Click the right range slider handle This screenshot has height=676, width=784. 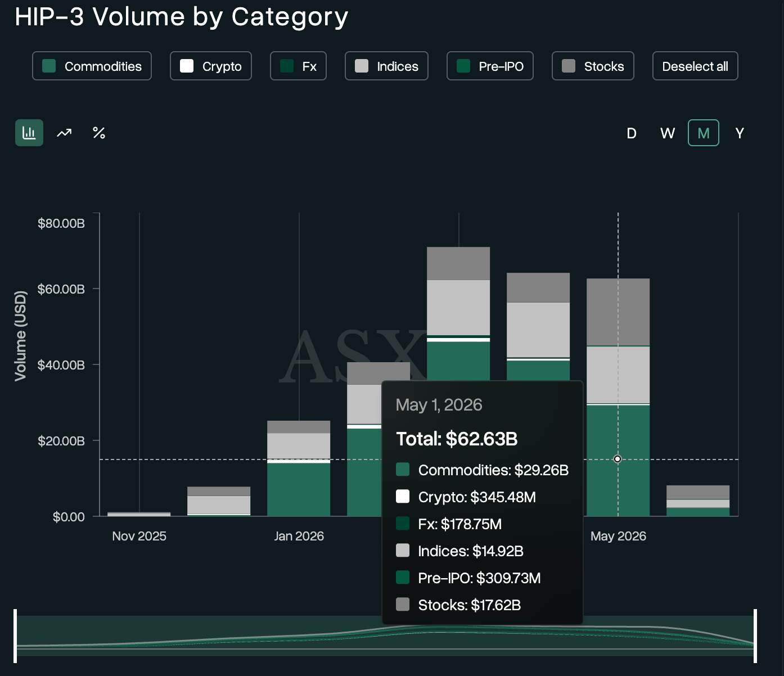point(755,636)
